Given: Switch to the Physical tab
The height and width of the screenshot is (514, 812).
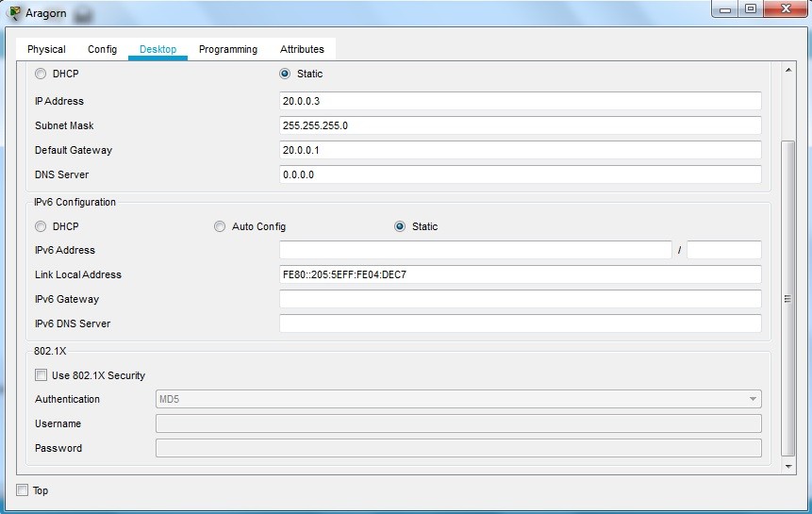Looking at the screenshot, I should (x=46, y=49).
